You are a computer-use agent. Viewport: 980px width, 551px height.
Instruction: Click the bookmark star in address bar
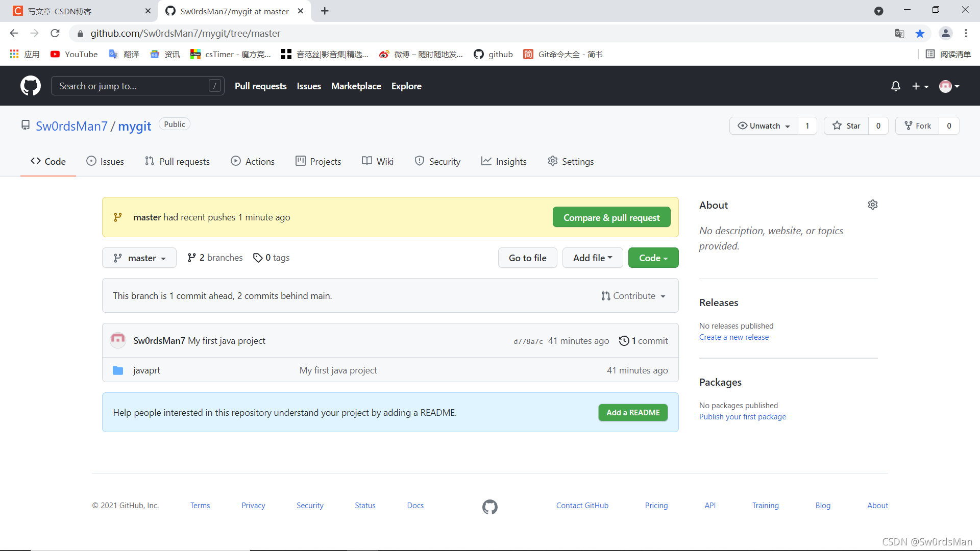click(920, 33)
